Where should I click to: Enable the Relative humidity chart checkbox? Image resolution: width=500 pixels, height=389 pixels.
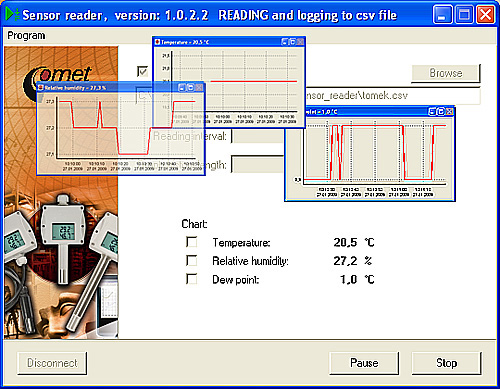191,260
